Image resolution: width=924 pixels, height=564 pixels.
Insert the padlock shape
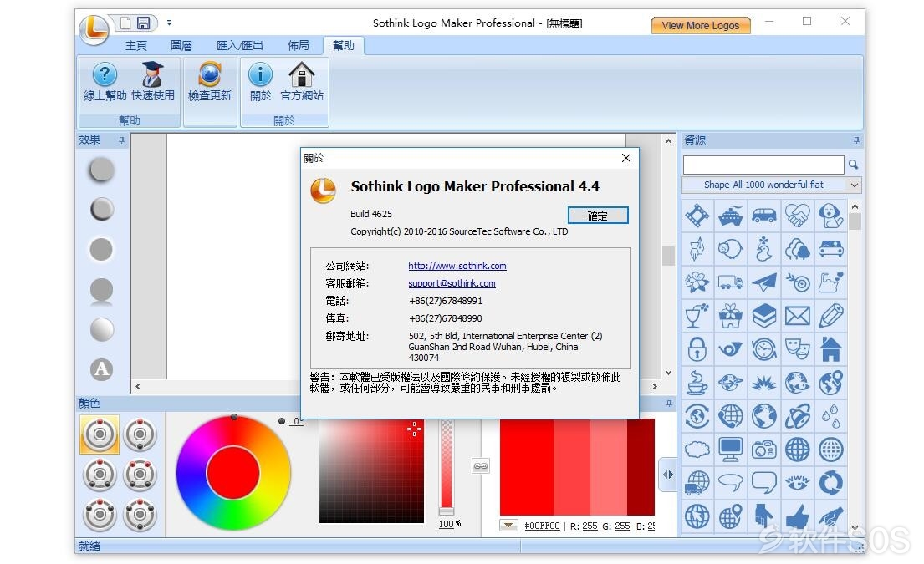tap(697, 349)
